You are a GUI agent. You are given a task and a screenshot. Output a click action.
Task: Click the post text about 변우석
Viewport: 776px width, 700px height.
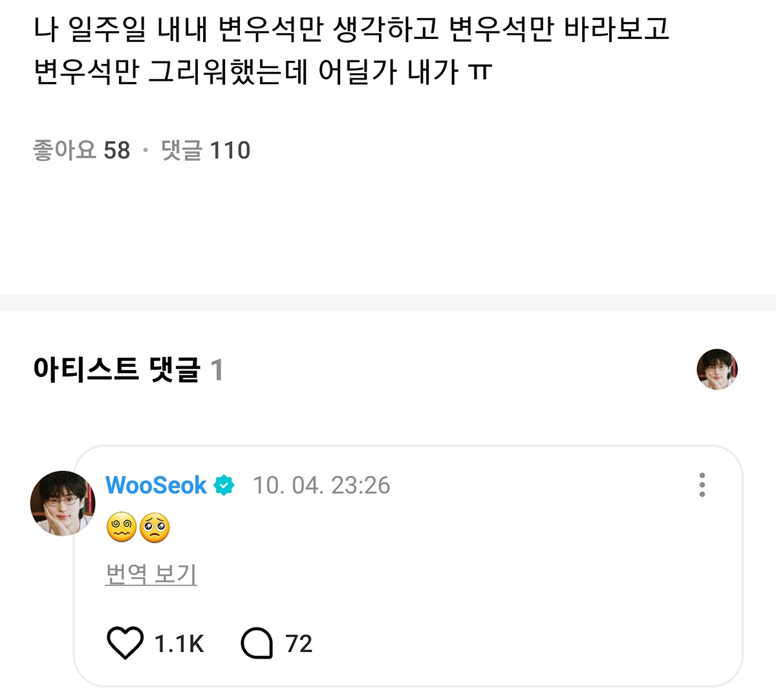[351, 50]
